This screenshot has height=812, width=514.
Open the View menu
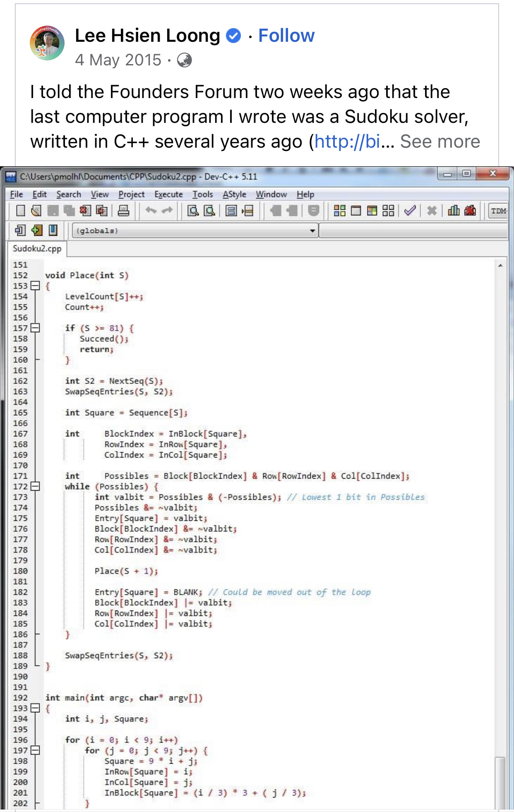[x=100, y=194]
